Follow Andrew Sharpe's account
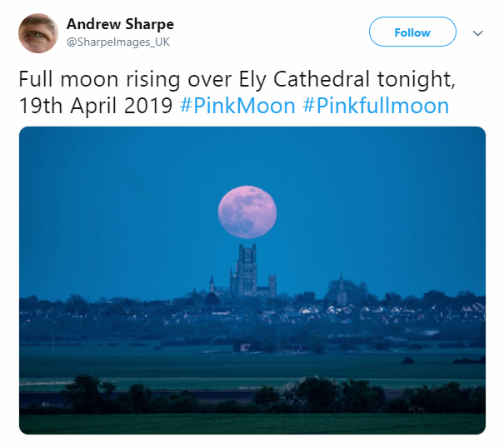The image size is (504, 447). click(412, 32)
